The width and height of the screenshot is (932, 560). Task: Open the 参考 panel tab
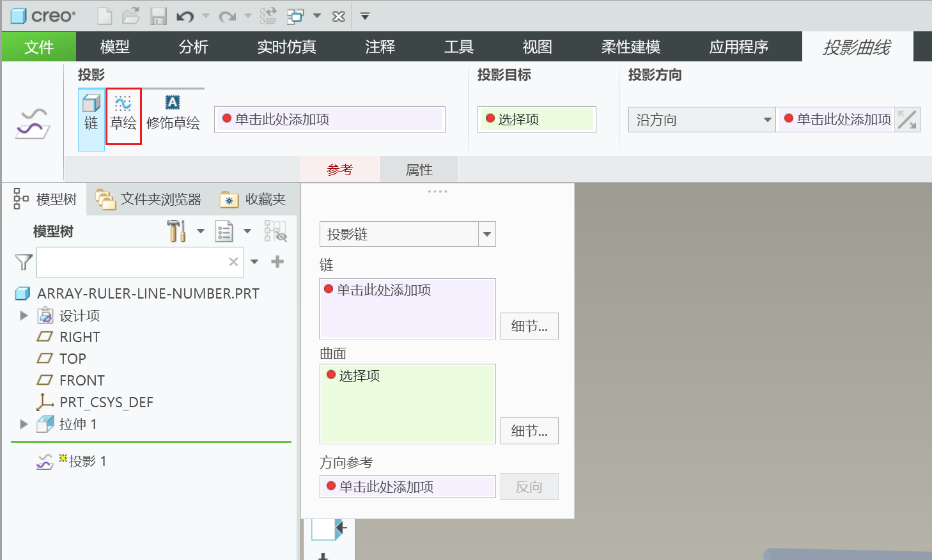(340, 169)
